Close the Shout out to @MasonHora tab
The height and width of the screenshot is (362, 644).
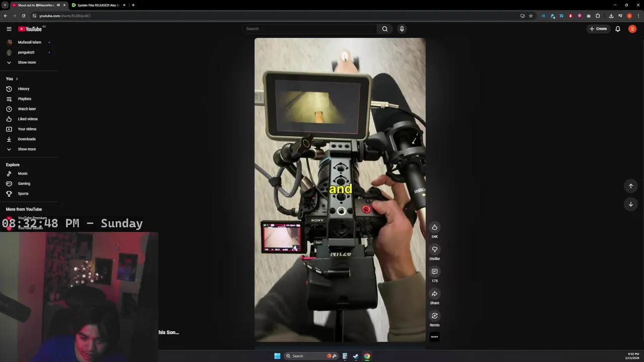point(64,5)
